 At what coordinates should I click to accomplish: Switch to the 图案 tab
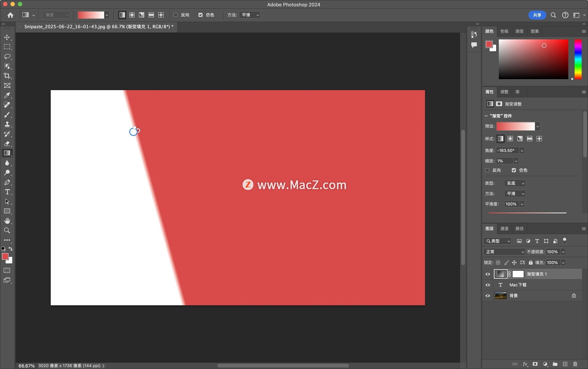pyautogui.click(x=535, y=31)
